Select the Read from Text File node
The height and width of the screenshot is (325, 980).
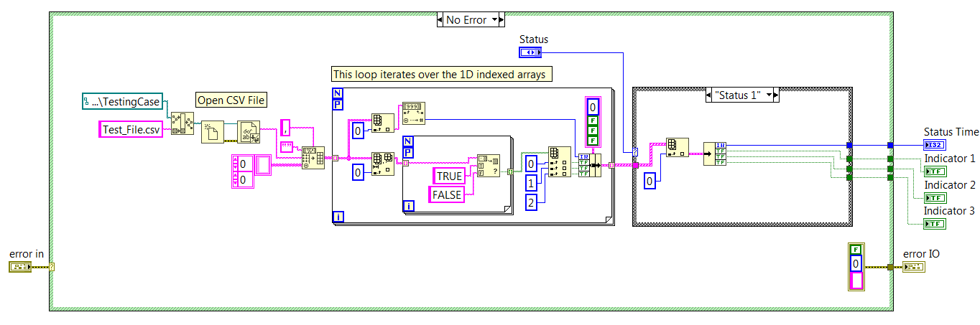[250, 132]
